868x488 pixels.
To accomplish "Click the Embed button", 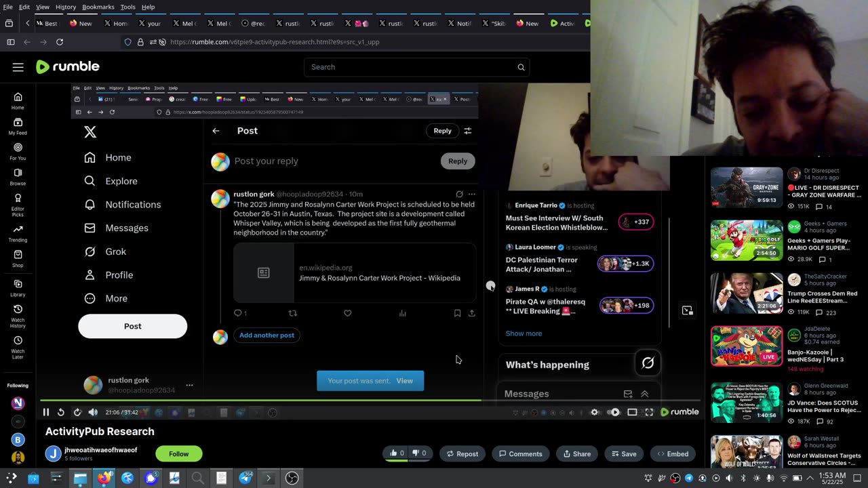I will 673,454.
